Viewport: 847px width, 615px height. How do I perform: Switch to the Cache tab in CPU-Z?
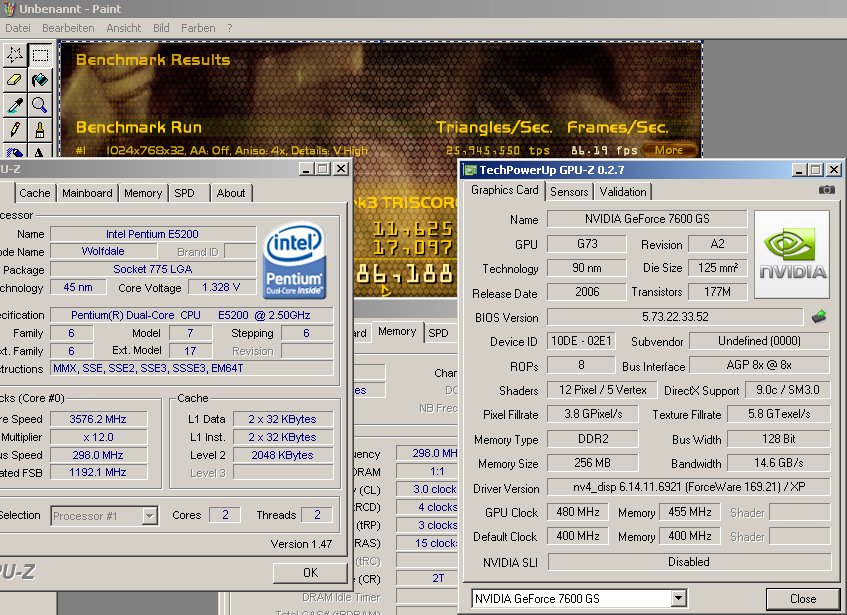[x=35, y=193]
